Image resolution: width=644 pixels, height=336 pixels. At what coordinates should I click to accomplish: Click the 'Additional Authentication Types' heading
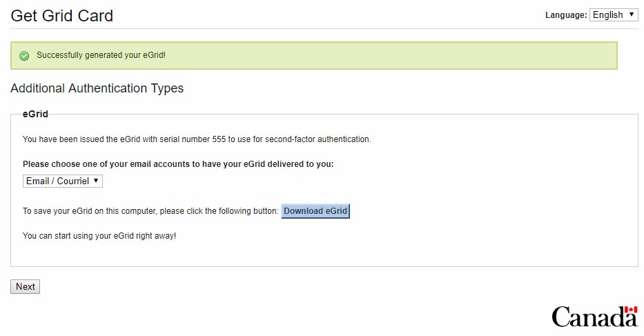pos(97,88)
